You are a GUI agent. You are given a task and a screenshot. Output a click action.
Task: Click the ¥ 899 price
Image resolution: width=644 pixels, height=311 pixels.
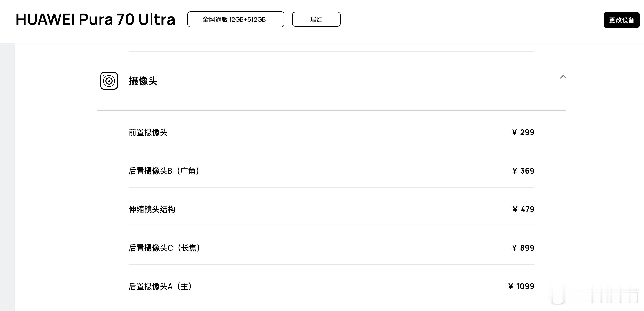click(x=523, y=248)
